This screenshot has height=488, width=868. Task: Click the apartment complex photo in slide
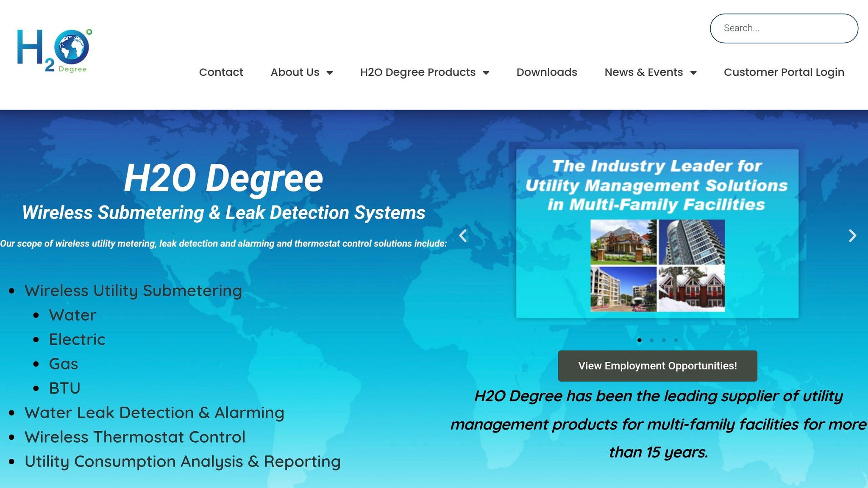pyautogui.click(x=623, y=289)
